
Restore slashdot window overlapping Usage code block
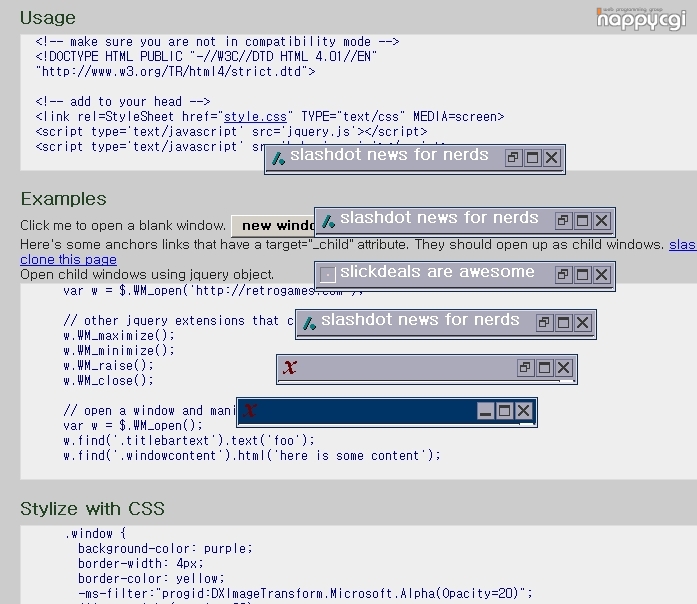[x=513, y=158]
